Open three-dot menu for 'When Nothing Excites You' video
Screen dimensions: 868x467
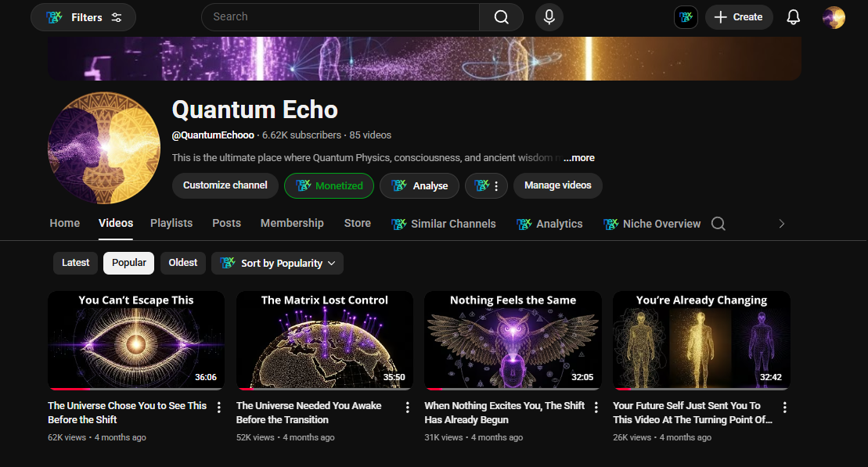pyautogui.click(x=596, y=408)
